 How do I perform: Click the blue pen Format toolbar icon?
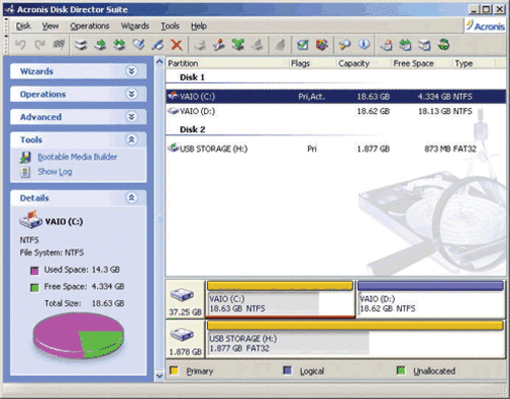pos(158,45)
